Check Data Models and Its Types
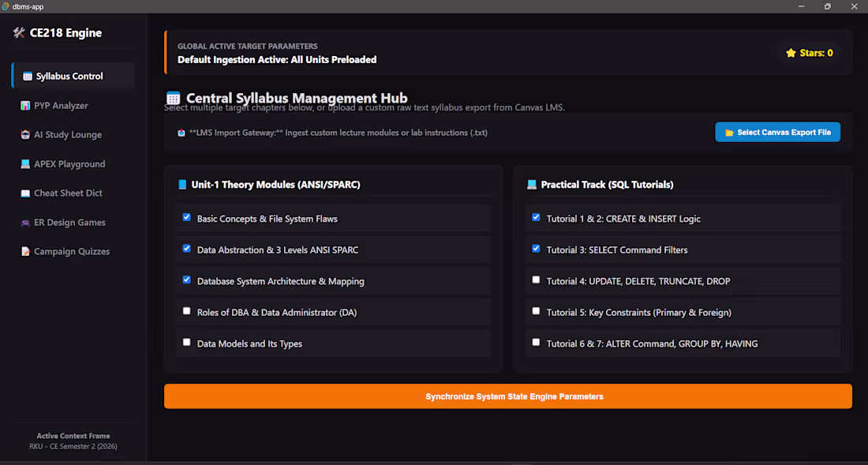868x465 pixels. (186, 342)
